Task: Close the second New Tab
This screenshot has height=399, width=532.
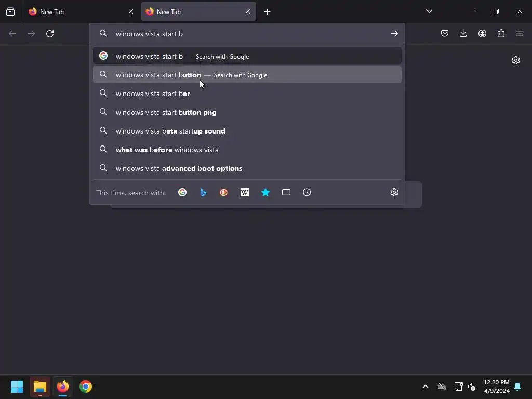Action: [x=248, y=11]
